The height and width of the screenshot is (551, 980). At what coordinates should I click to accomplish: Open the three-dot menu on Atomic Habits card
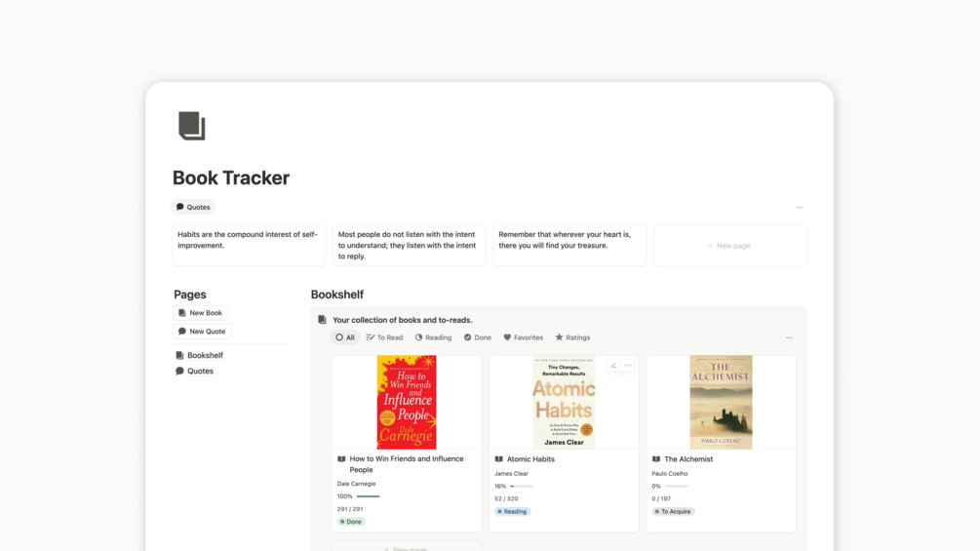coord(628,366)
